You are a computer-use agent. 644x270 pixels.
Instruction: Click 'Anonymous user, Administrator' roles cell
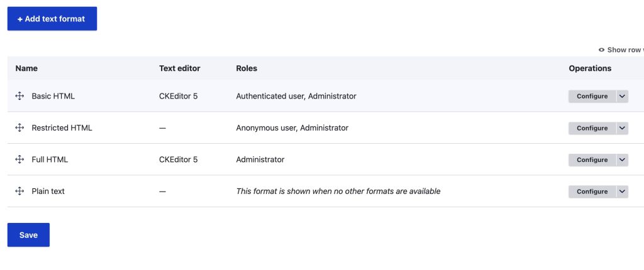click(292, 127)
